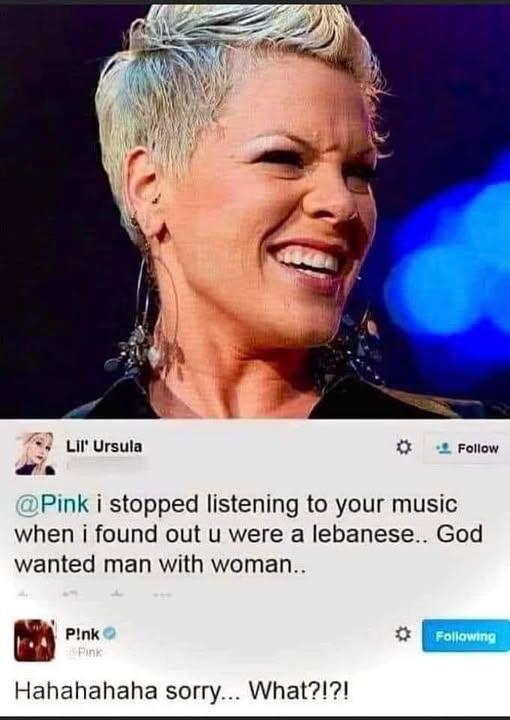Click reply arrow under Lil' Ursula's tweet
The image size is (510, 720).
coord(22,594)
